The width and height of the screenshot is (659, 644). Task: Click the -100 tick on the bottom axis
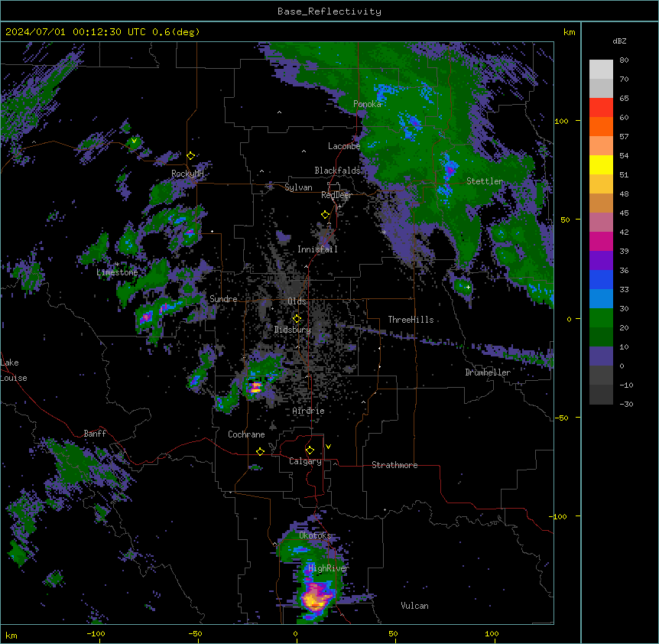coord(96,633)
